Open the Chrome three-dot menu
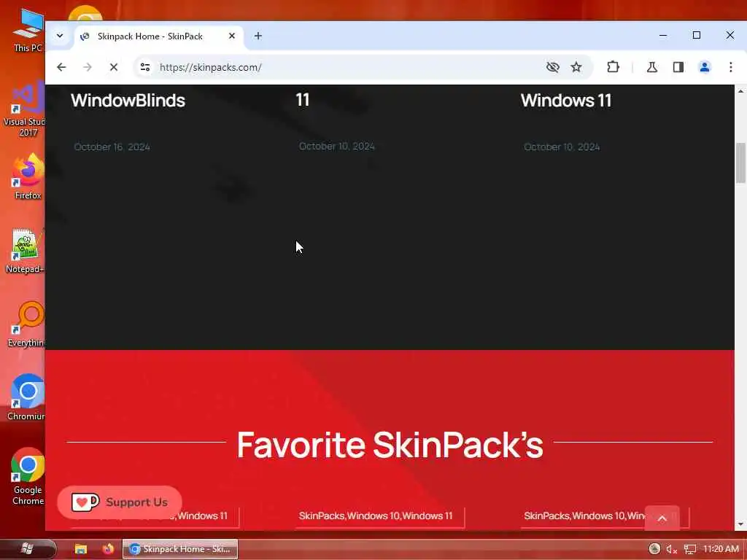Viewport: 747px width, 560px height. click(x=731, y=67)
